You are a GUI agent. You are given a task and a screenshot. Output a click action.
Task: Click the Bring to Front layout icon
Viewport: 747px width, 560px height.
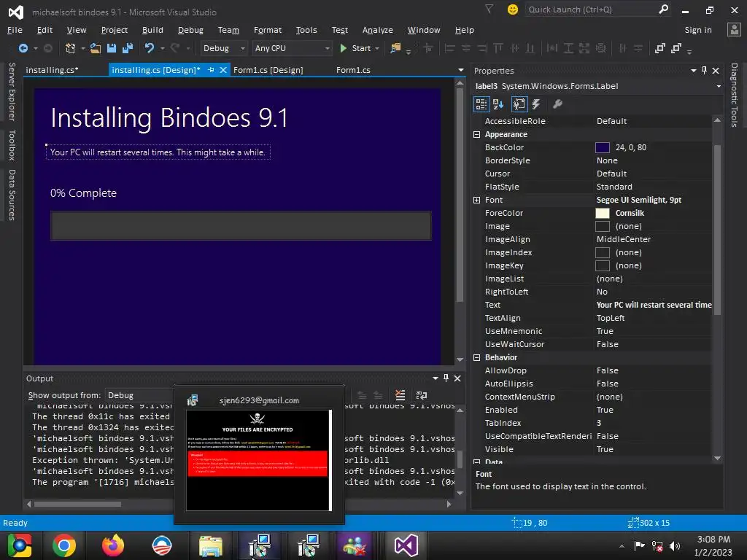click(x=659, y=48)
